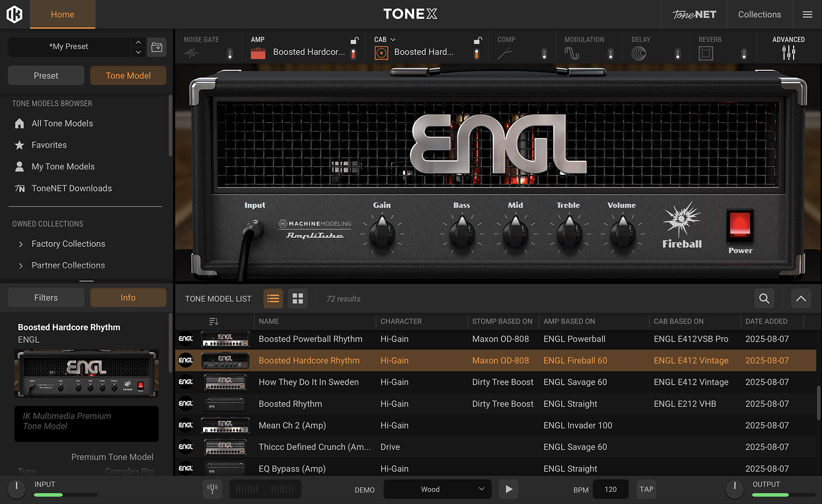Click the sort order icon in list header
This screenshot has height=504, width=822.
point(214,321)
